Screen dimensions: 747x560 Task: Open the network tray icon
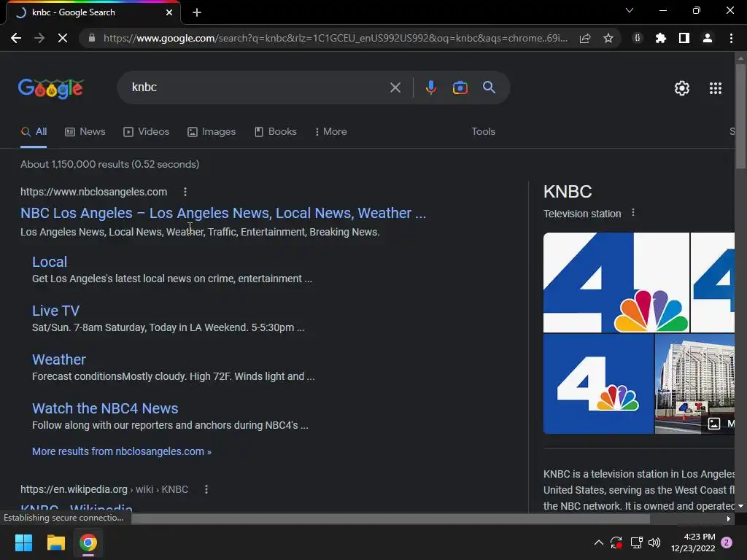pyautogui.click(x=636, y=542)
